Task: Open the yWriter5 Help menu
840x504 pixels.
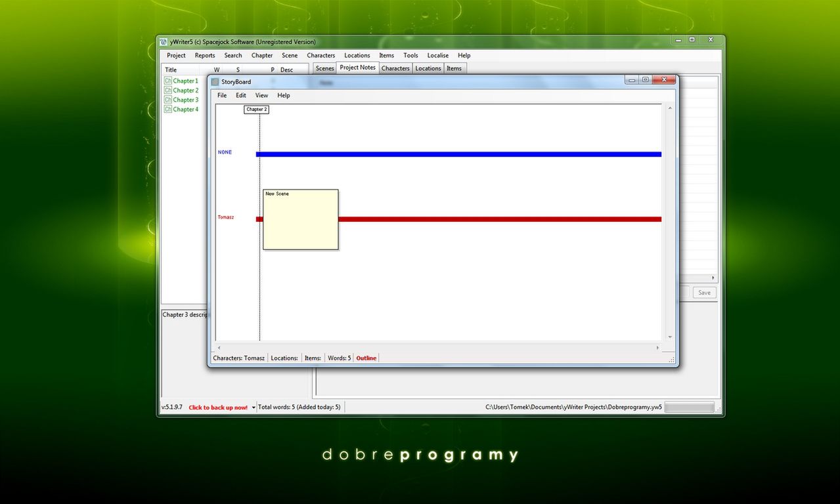Action: (464, 55)
